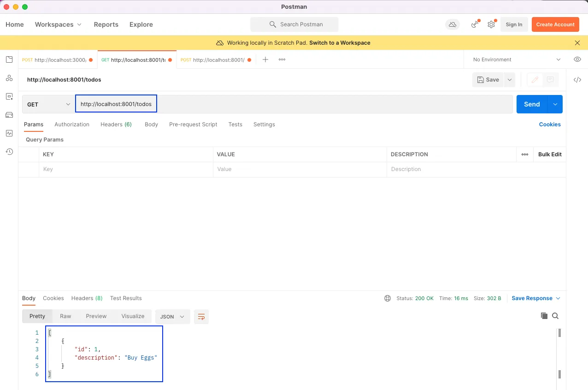Open the response Cookies tab

click(53, 298)
